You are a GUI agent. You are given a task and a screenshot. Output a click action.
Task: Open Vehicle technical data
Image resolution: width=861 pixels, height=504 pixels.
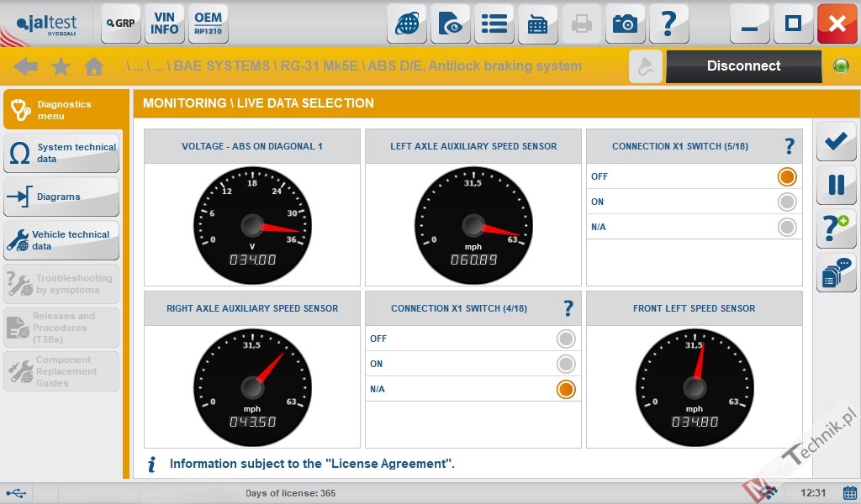pyautogui.click(x=61, y=240)
